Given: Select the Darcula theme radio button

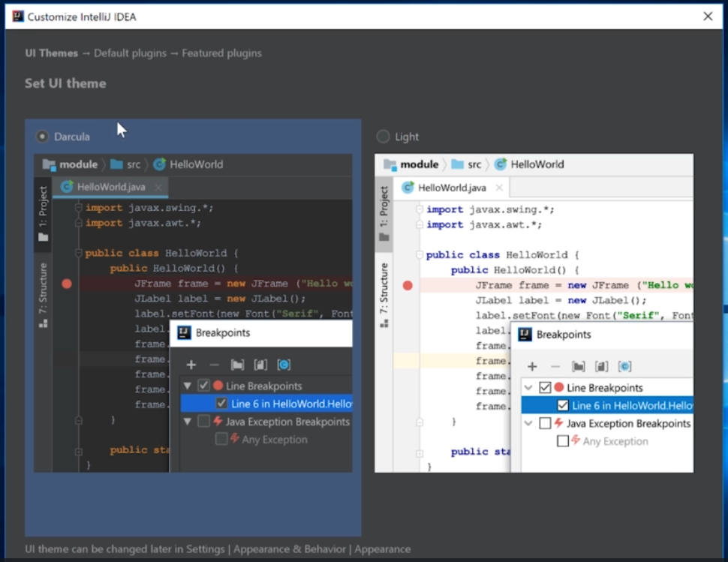Looking at the screenshot, I should pyautogui.click(x=42, y=137).
